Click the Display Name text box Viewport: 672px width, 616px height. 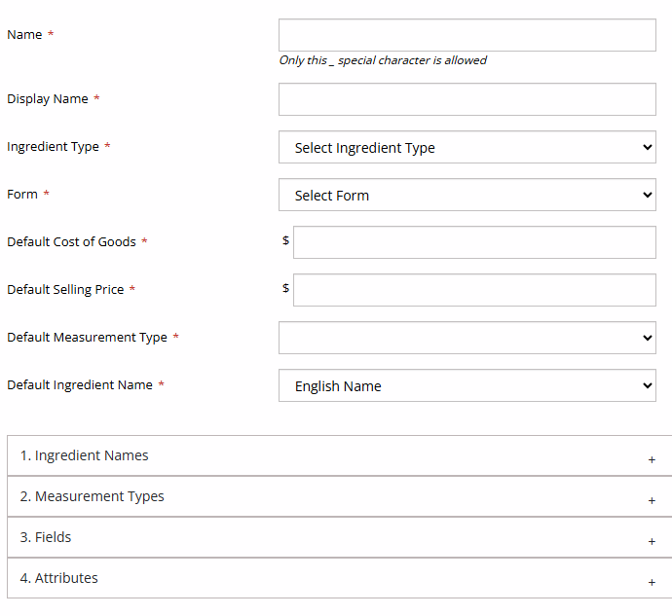[467, 99]
